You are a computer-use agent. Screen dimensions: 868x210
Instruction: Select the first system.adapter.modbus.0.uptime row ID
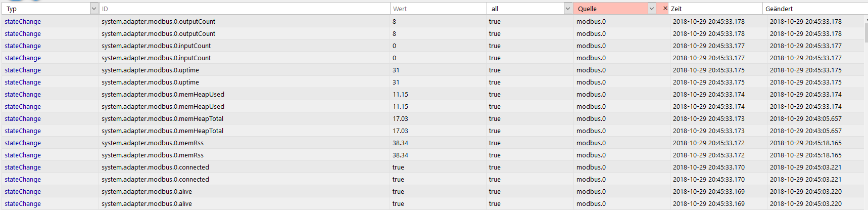[150, 70]
